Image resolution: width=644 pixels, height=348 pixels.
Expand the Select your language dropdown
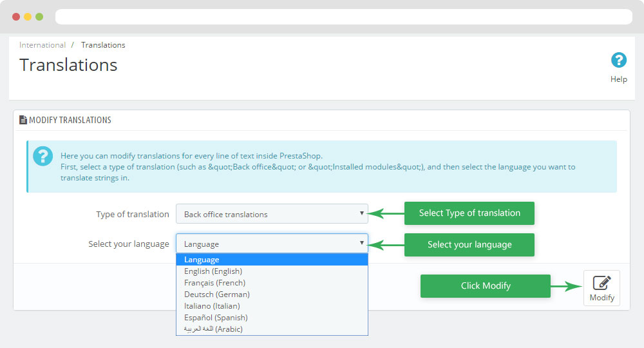pyautogui.click(x=272, y=244)
